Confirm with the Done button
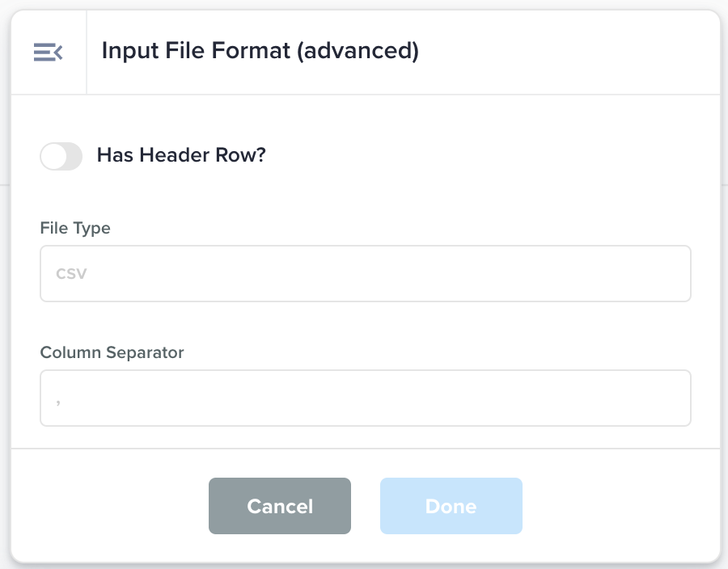This screenshot has height=569, width=728. [x=451, y=506]
